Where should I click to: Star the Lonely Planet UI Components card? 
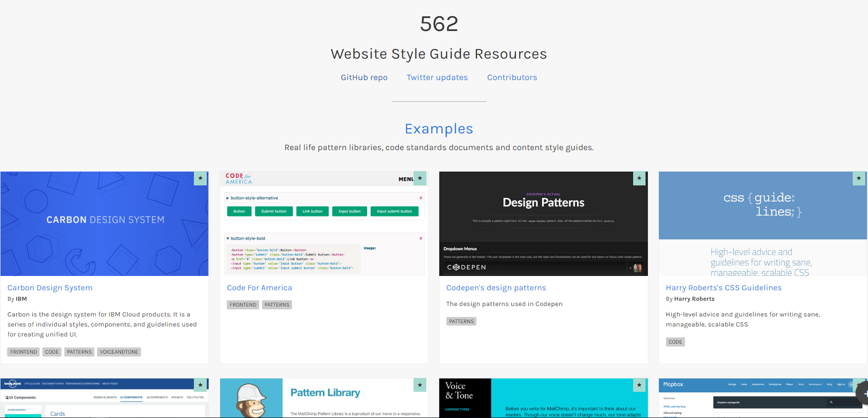point(201,385)
